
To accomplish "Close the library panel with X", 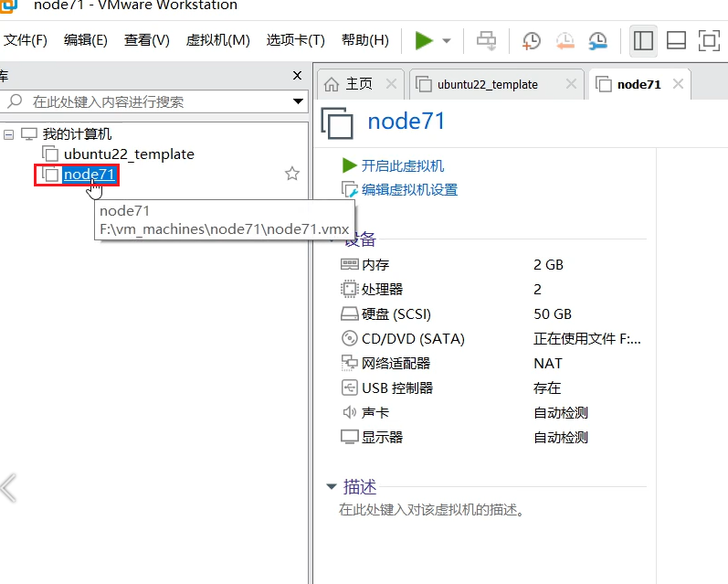I will 298,75.
